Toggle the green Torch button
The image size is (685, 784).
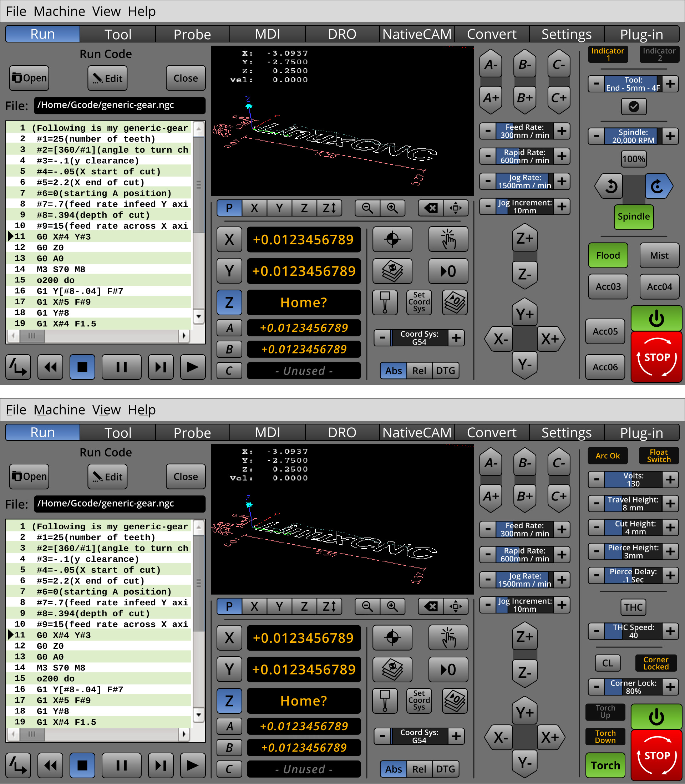(605, 765)
